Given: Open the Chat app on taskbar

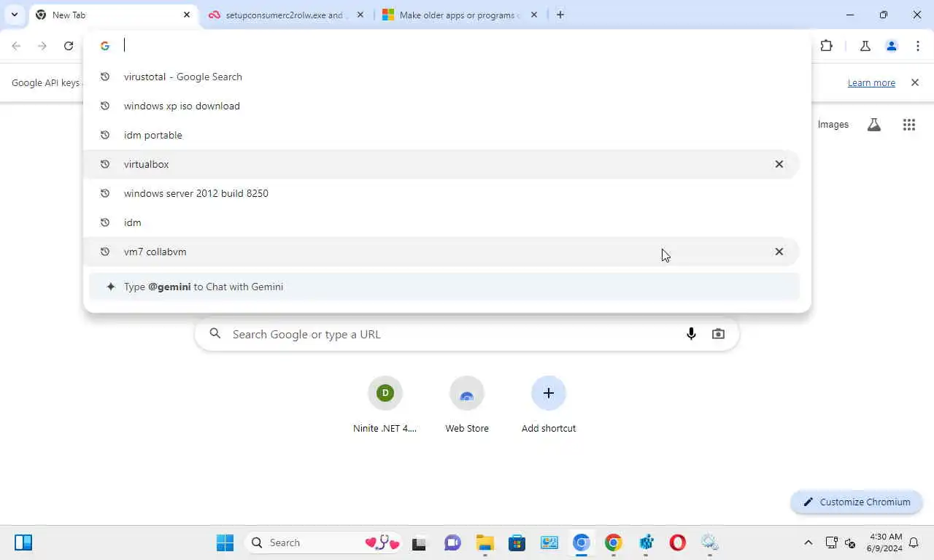Looking at the screenshot, I should (452, 542).
